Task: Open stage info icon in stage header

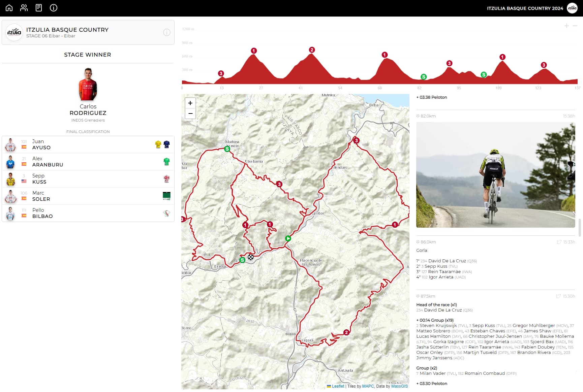Action: tap(166, 32)
